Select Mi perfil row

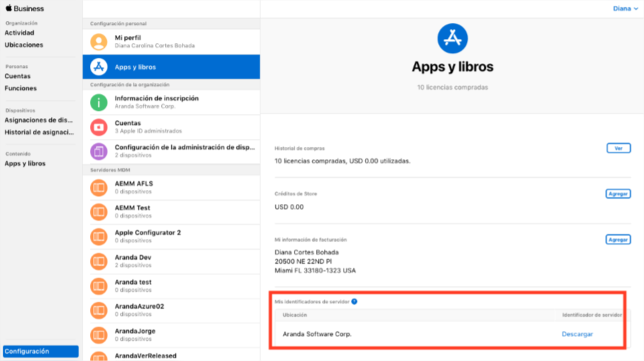coord(171,42)
